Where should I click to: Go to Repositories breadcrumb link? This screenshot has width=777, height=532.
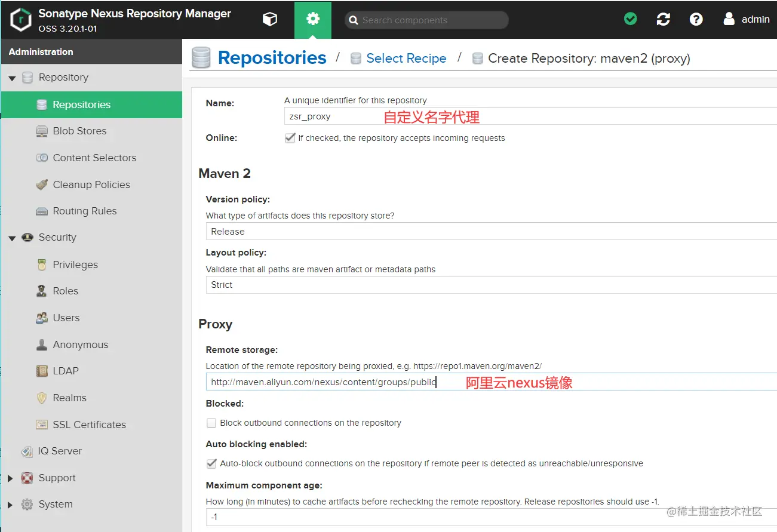(272, 58)
